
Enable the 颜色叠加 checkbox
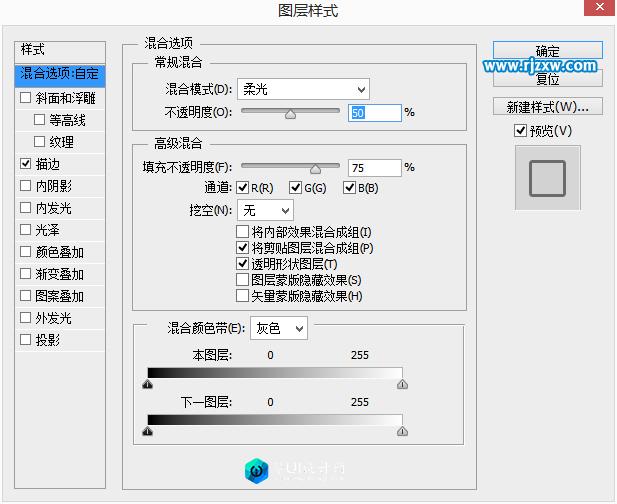26,252
